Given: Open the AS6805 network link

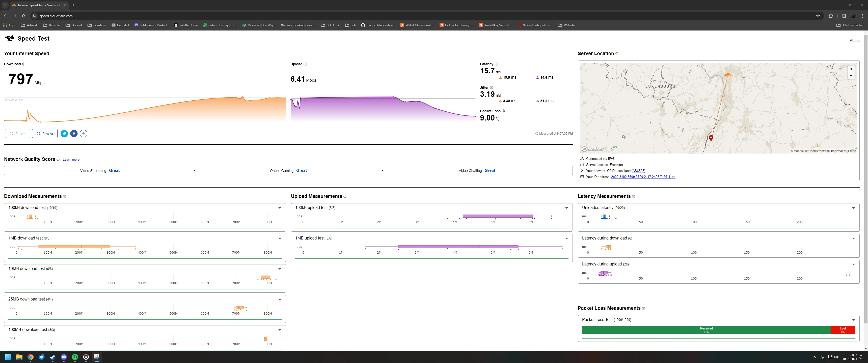Looking at the screenshot, I should coord(638,171).
